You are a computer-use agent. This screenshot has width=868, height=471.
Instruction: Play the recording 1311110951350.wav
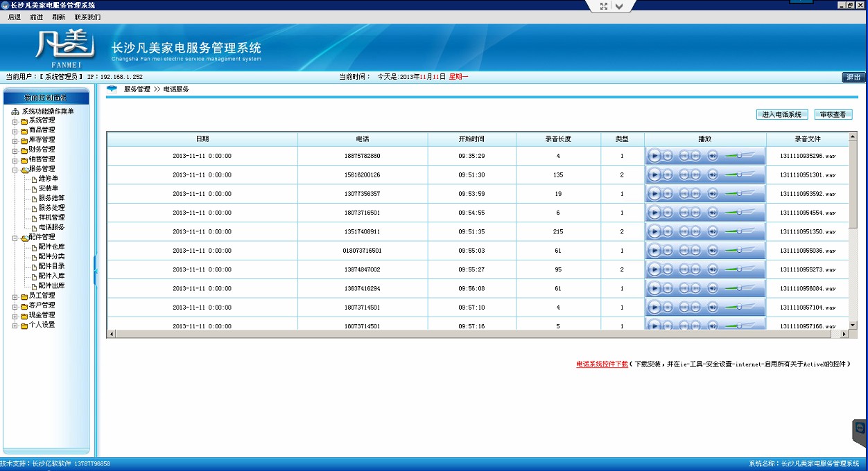(654, 231)
